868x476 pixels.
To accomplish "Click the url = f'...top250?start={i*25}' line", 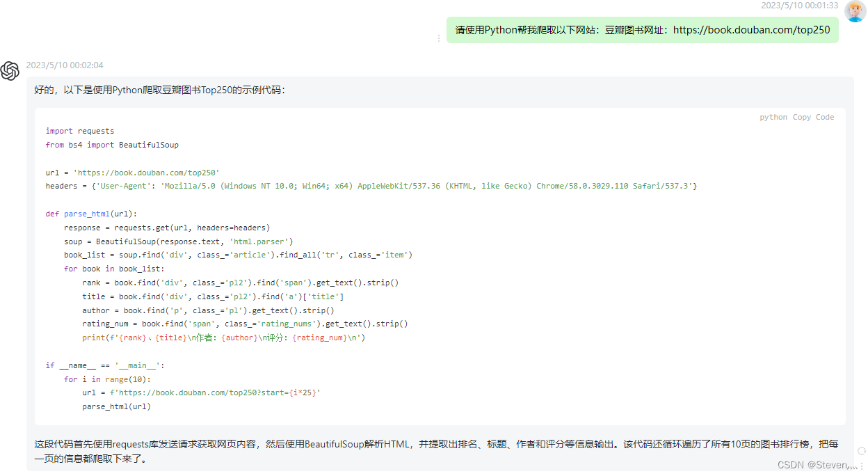I will [x=201, y=392].
